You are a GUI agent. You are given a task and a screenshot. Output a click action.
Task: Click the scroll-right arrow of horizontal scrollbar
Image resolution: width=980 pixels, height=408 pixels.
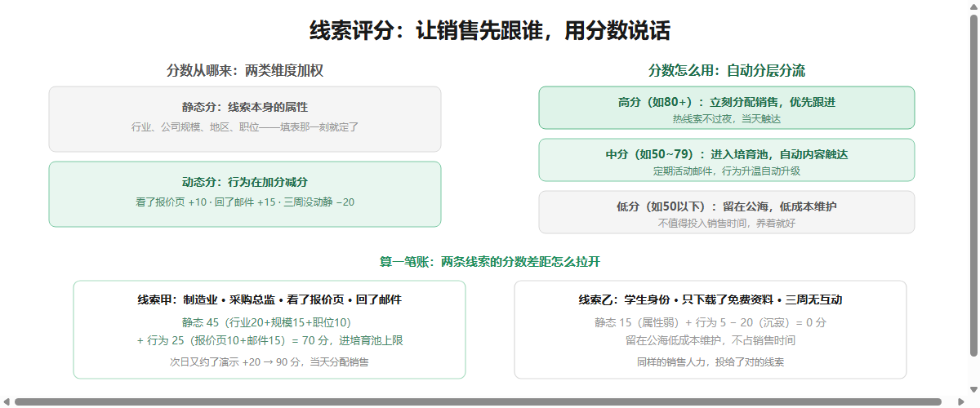pyautogui.click(x=960, y=401)
